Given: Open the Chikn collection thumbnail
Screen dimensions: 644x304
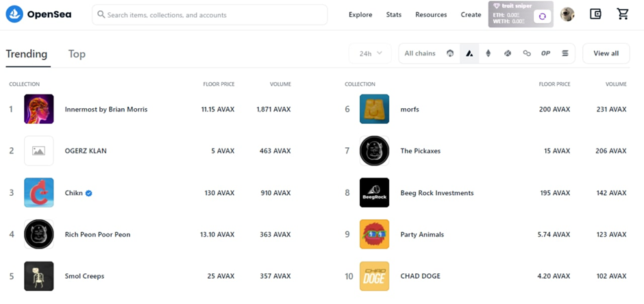Looking at the screenshot, I should click(38, 192).
